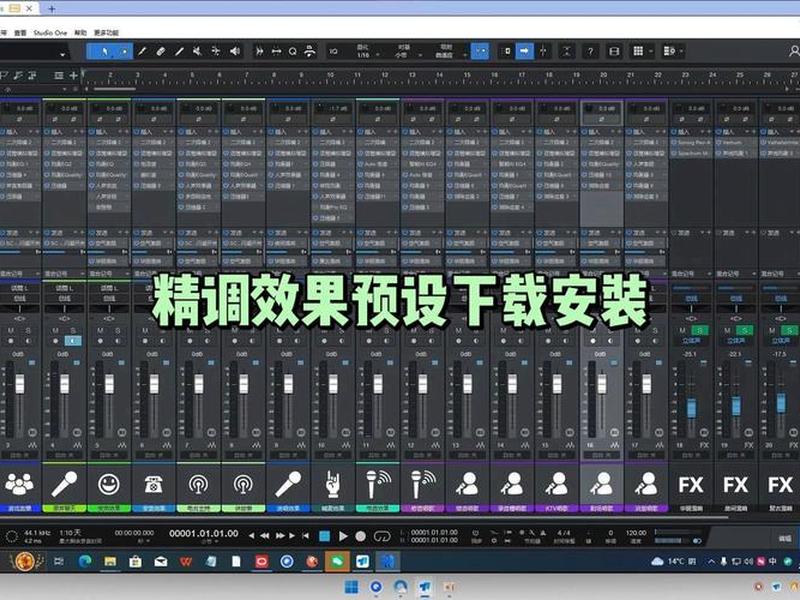800x600 pixels.
Task: Select the Listen speaker tool
Action: [235, 52]
